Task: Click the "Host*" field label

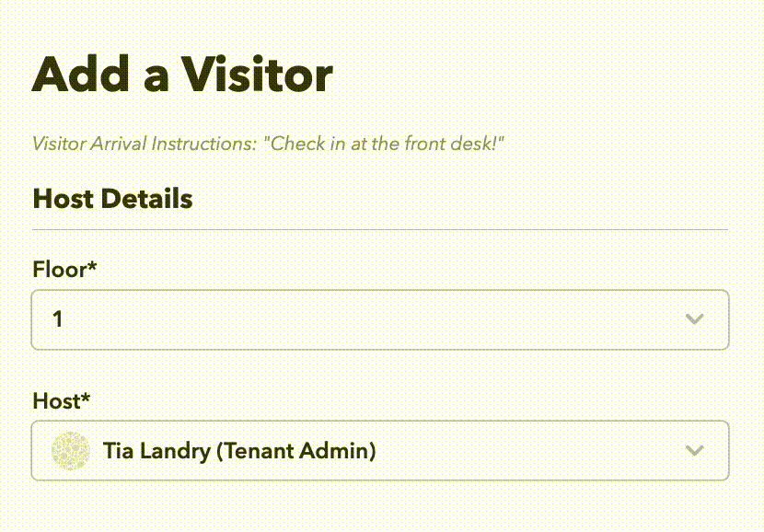Action: tap(62, 401)
